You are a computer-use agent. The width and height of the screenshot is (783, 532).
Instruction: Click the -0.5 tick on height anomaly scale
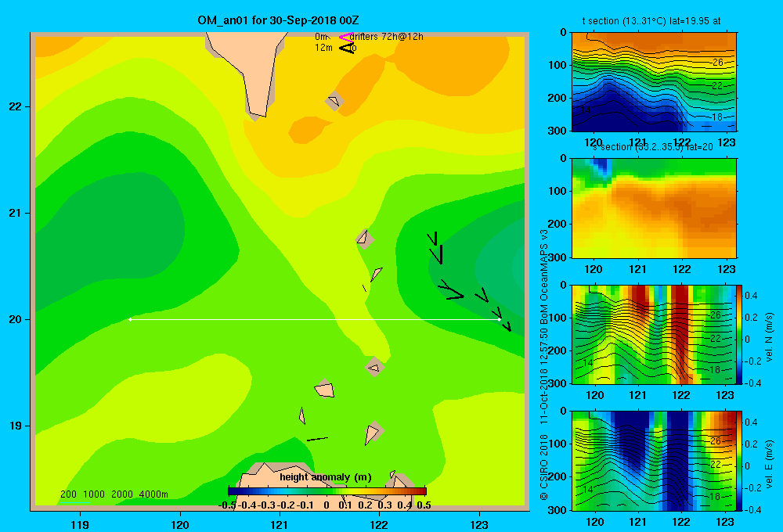point(227,505)
